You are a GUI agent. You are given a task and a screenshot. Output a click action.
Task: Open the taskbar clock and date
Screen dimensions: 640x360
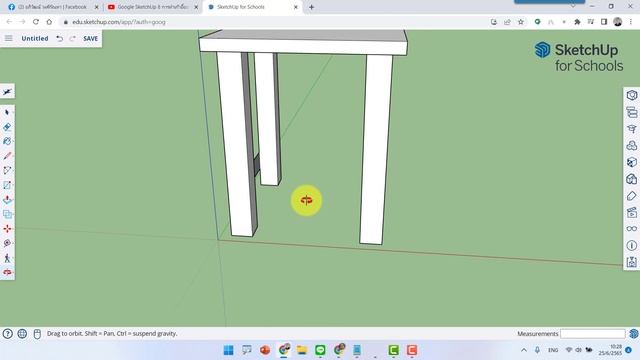(x=611, y=350)
